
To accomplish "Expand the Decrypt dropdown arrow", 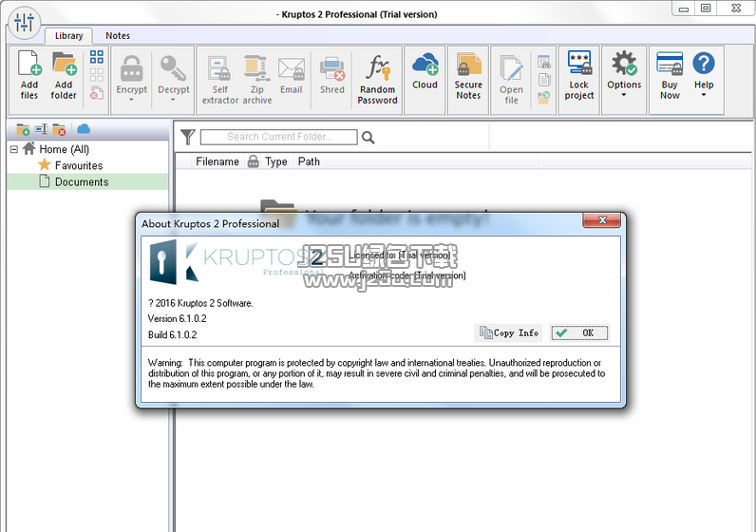I will point(173,100).
